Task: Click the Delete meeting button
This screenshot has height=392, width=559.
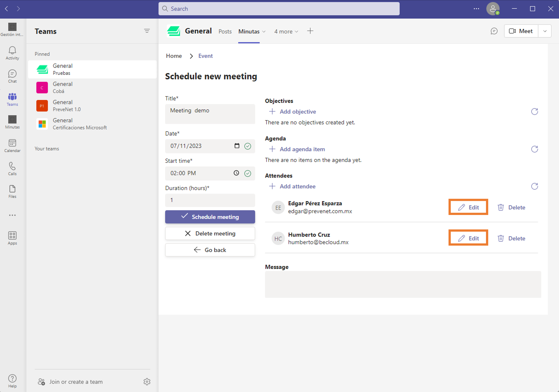Action: 210,234
